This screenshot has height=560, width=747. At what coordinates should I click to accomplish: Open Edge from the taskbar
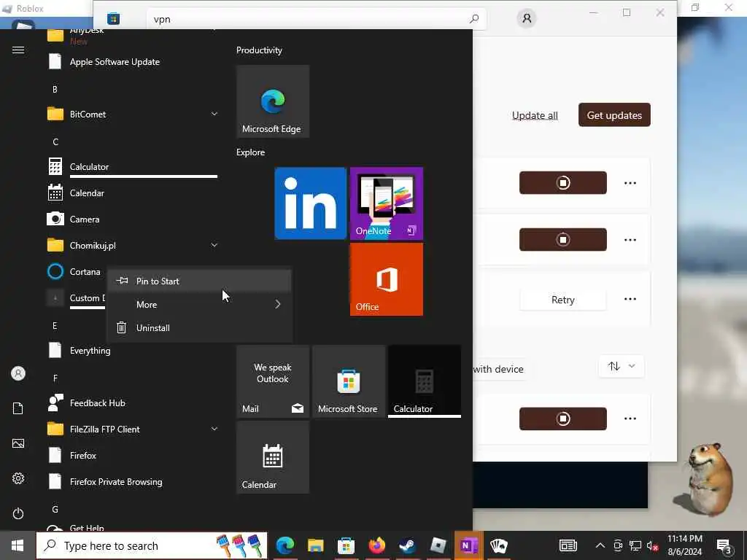point(285,545)
